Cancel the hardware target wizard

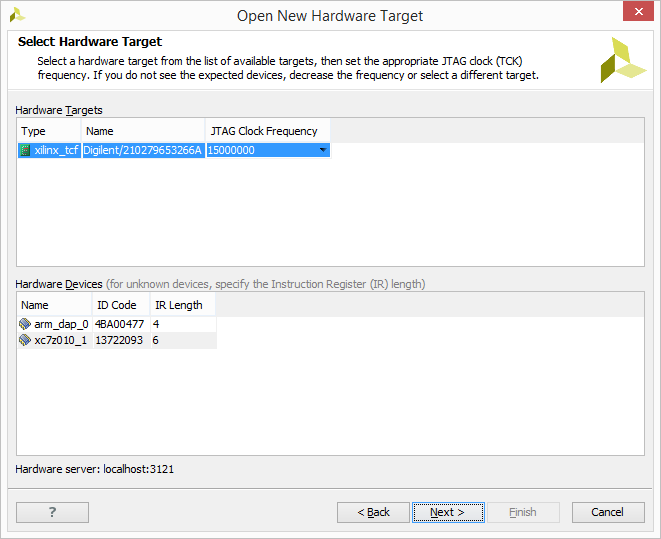click(608, 512)
